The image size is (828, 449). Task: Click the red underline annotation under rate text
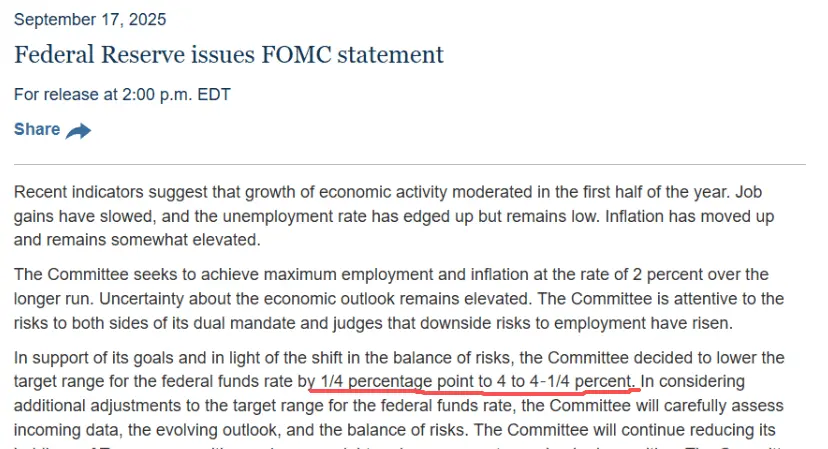click(x=475, y=391)
